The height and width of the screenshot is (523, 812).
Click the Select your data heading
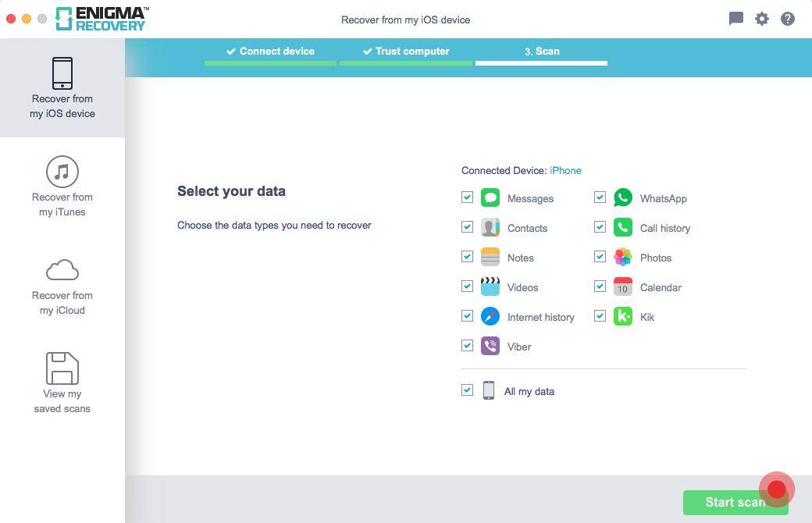point(231,191)
